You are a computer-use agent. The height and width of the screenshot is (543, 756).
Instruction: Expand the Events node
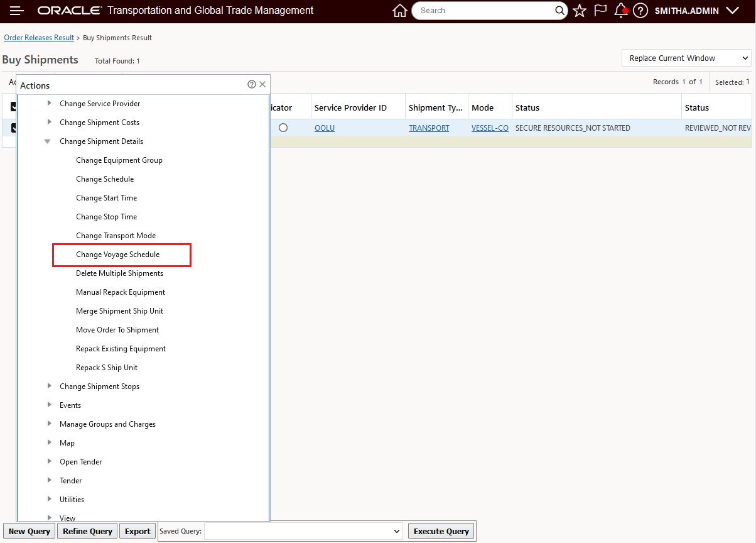click(x=50, y=405)
